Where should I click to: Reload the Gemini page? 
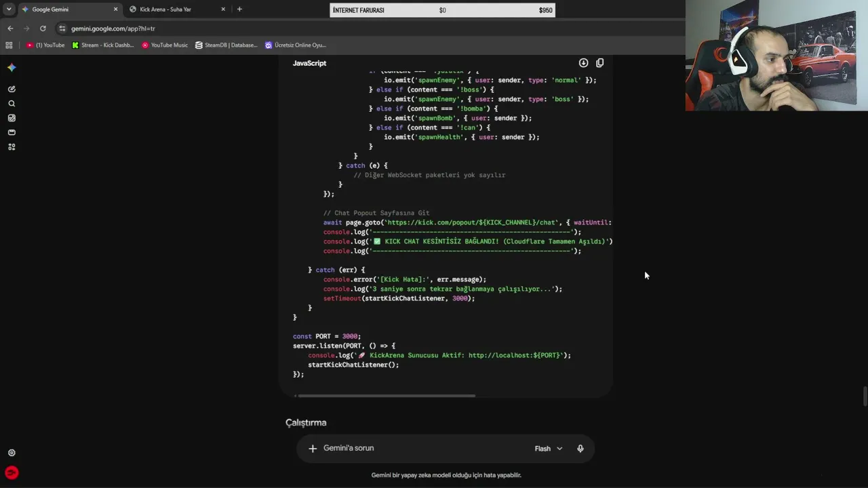pos(43,28)
